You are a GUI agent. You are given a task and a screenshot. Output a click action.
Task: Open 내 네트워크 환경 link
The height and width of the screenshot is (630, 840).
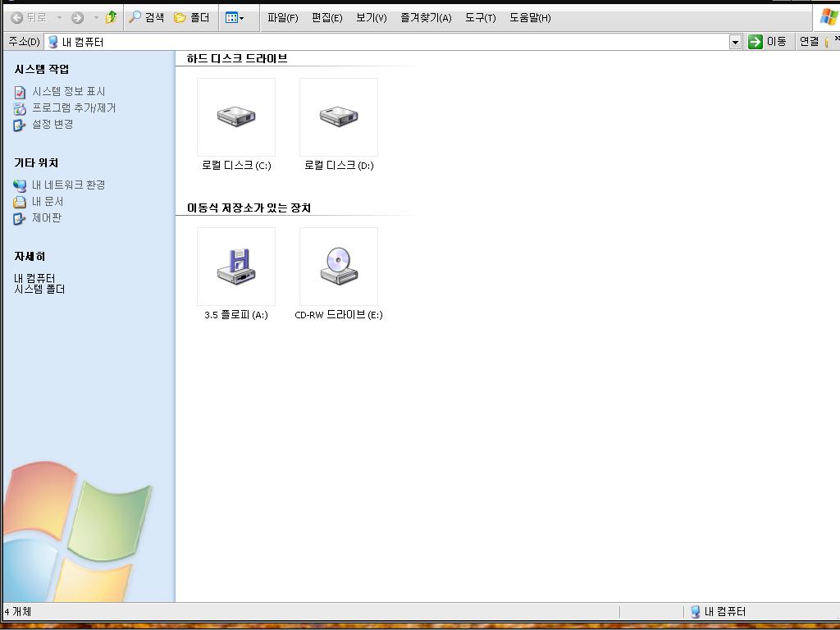click(69, 185)
